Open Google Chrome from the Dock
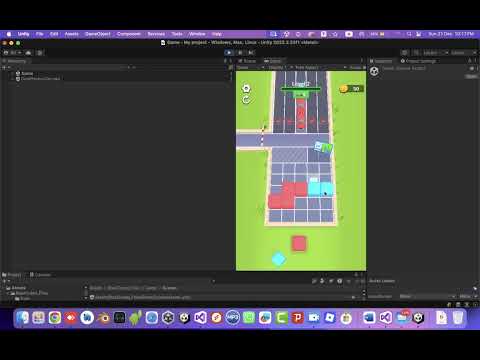Viewport: 480px width, 360px height. 55,318
